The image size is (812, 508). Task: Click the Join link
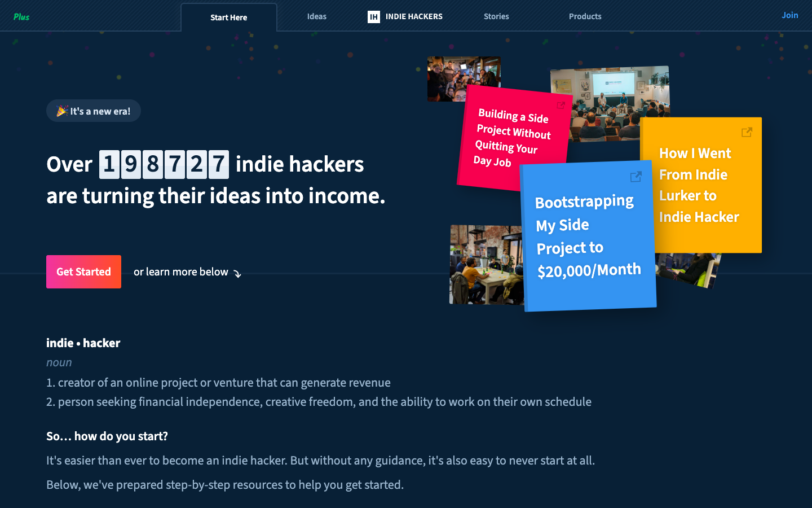pos(789,15)
